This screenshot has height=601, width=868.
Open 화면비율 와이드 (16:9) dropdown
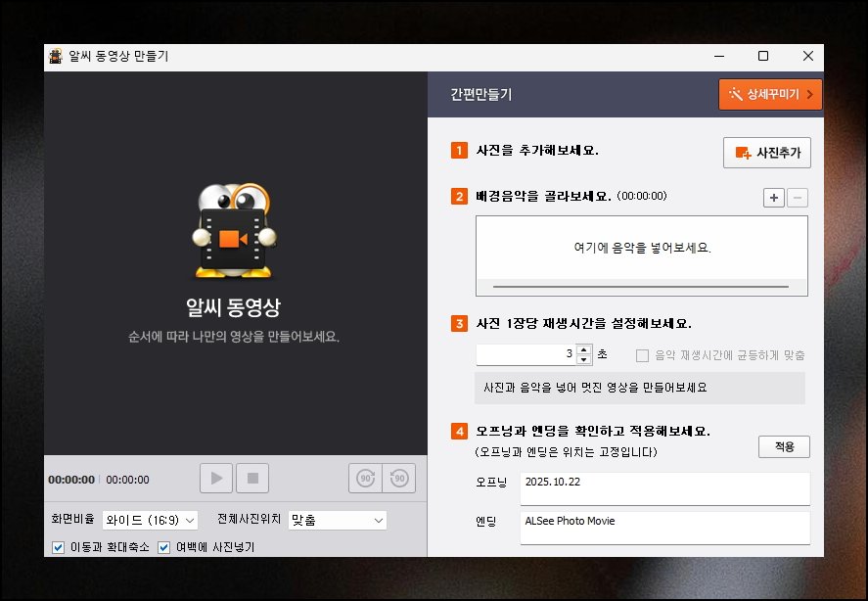[150, 520]
